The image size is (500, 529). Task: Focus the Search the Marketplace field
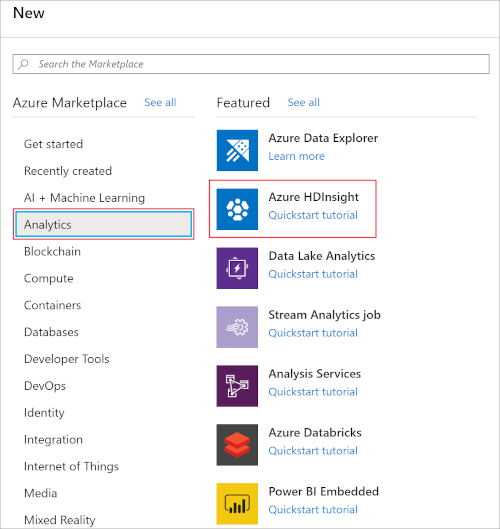point(251,64)
